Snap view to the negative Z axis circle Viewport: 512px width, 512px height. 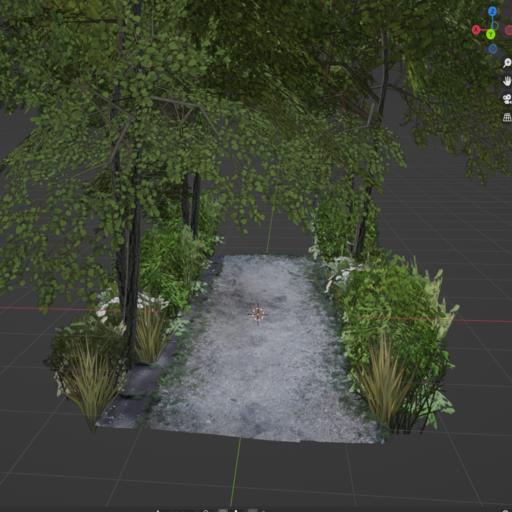click(x=493, y=49)
